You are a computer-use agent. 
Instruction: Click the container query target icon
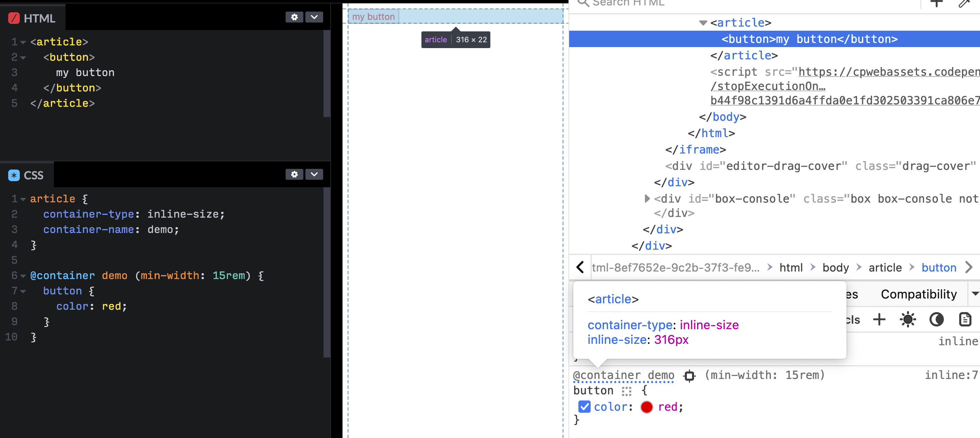click(x=689, y=376)
